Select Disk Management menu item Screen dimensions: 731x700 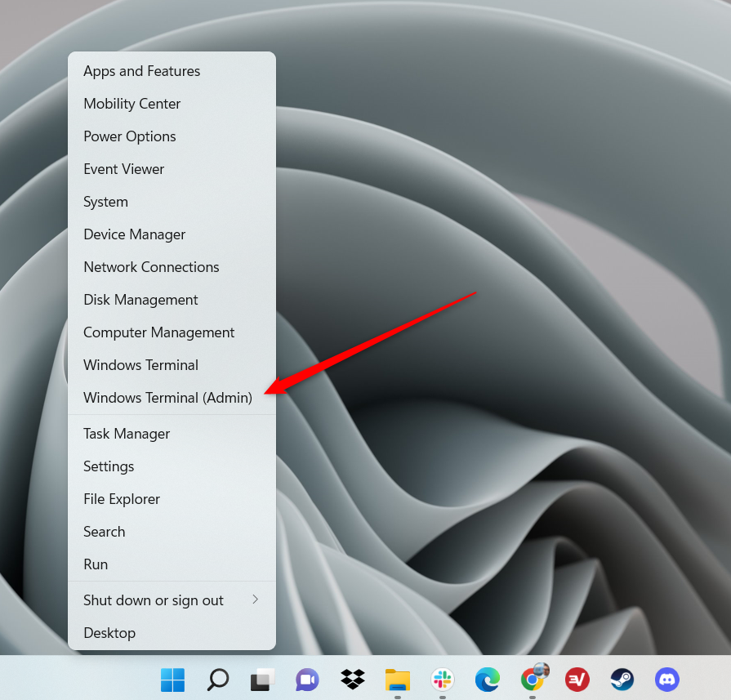(x=140, y=300)
